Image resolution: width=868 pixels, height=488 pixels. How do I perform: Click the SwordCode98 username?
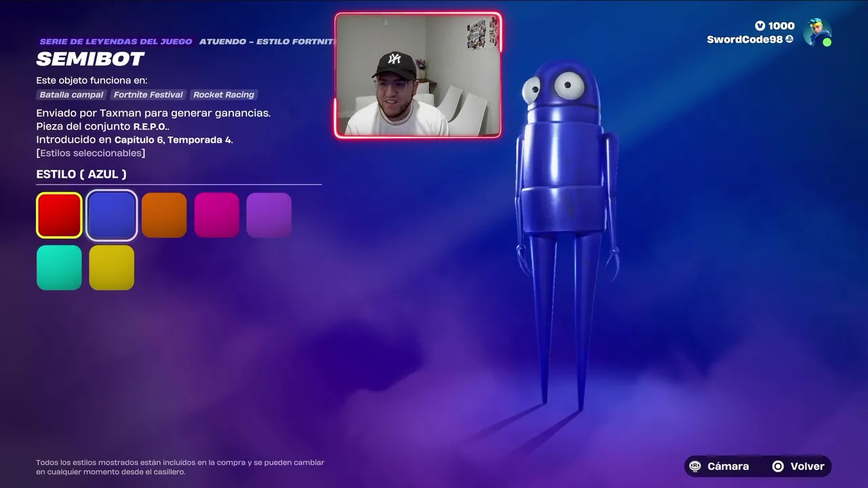click(x=745, y=39)
